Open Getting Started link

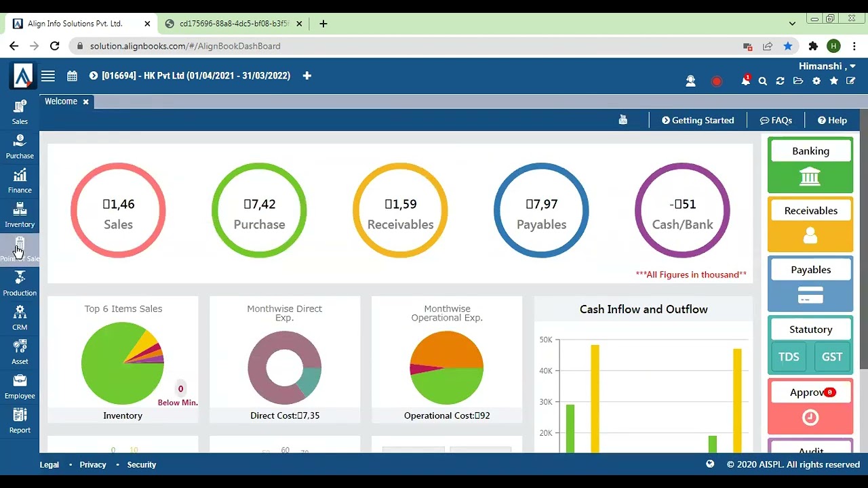pyautogui.click(x=698, y=120)
